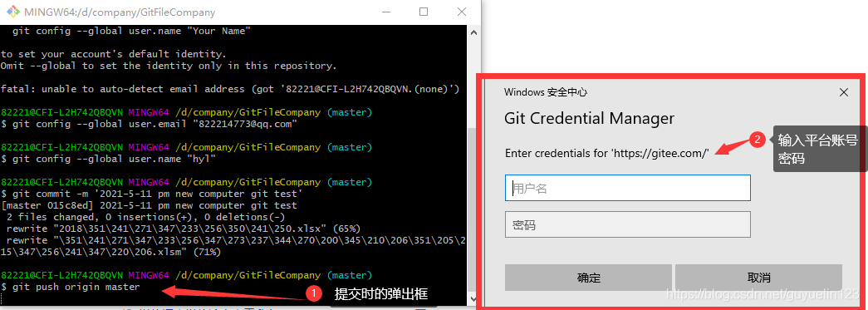Viewport: 868px width, 310px height.
Task: Click the MINGW64:/d/company/GitFileCompany window title
Action: (120, 12)
